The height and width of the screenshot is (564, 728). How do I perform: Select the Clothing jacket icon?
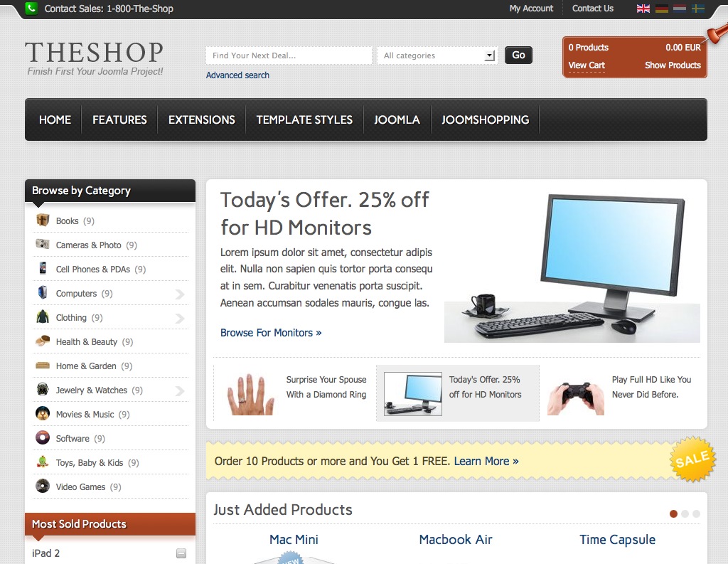click(x=43, y=316)
